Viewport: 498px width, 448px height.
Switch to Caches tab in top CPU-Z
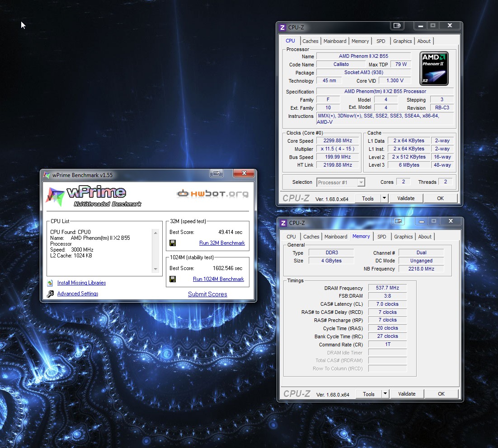(310, 41)
